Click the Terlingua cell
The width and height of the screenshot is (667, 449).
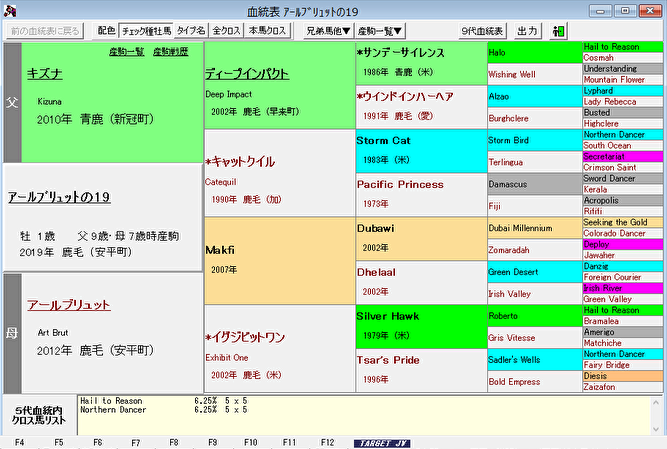535,162
